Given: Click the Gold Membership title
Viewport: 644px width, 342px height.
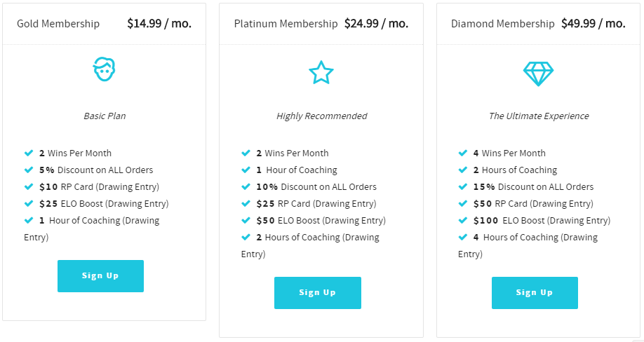Looking at the screenshot, I should pyautogui.click(x=58, y=24).
